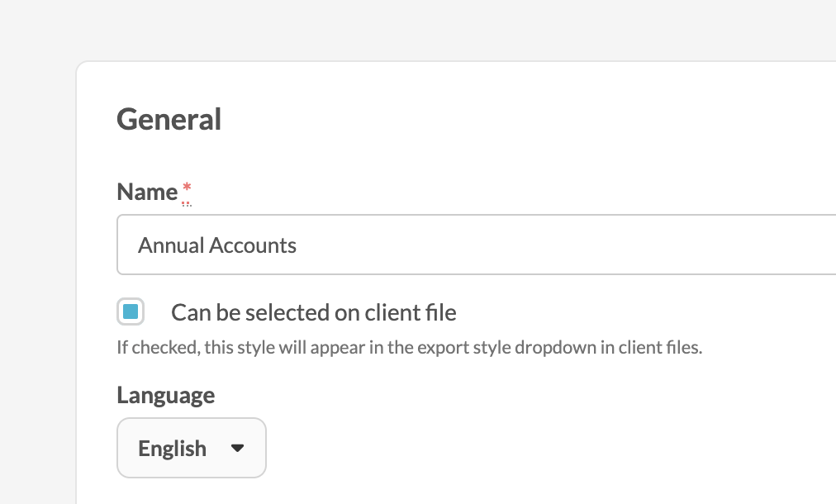This screenshot has height=504, width=836.
Task: Open the Language dropdown showing English
Action: [x=192, y=448]
